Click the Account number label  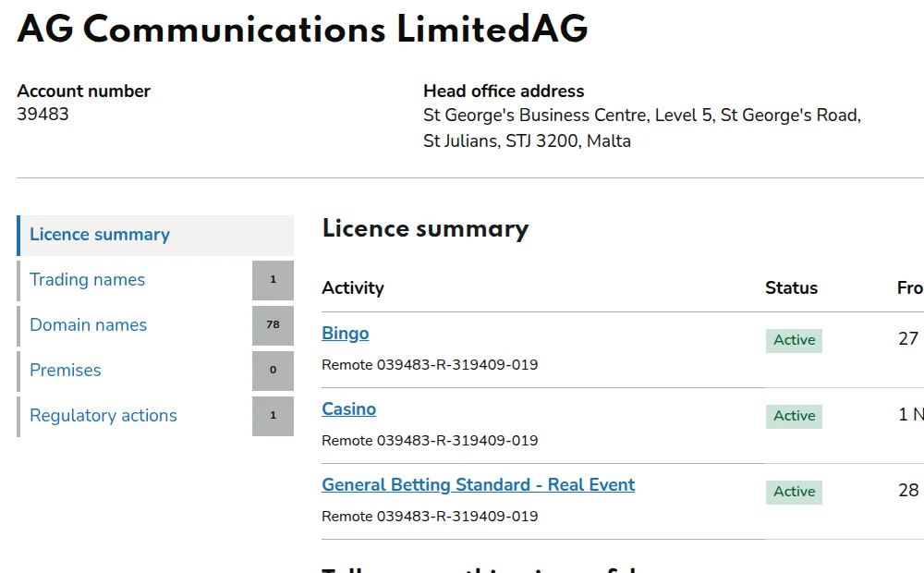tap(84, 91)
